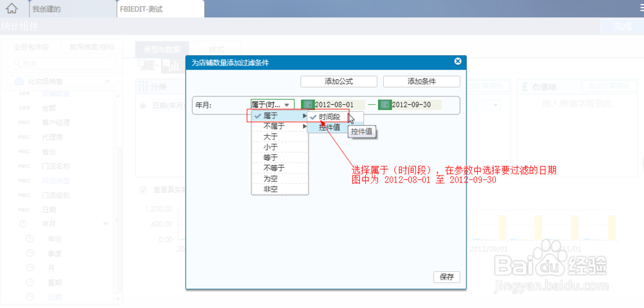Click the end date field 2012-09-30

click(x=417, y=105)
